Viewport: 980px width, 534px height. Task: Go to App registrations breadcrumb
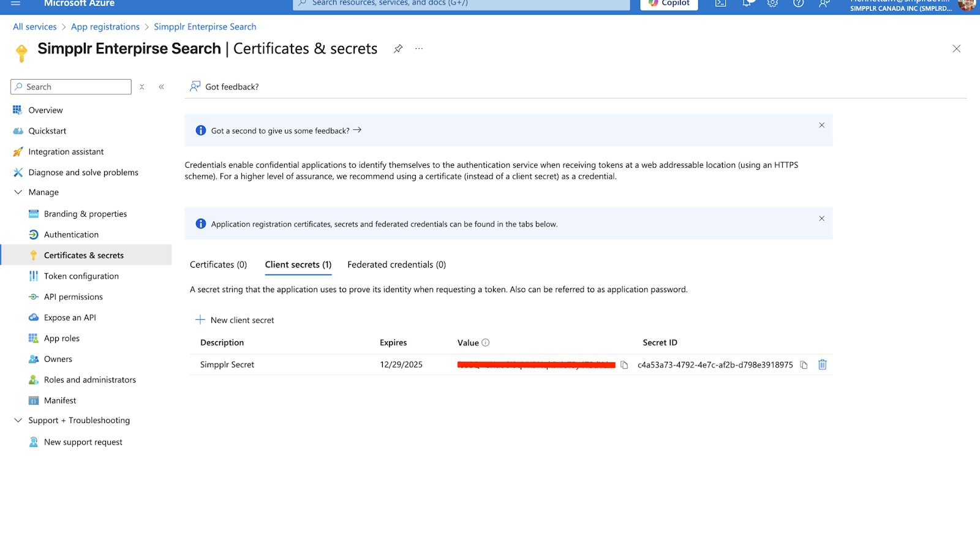pos(105,27)
